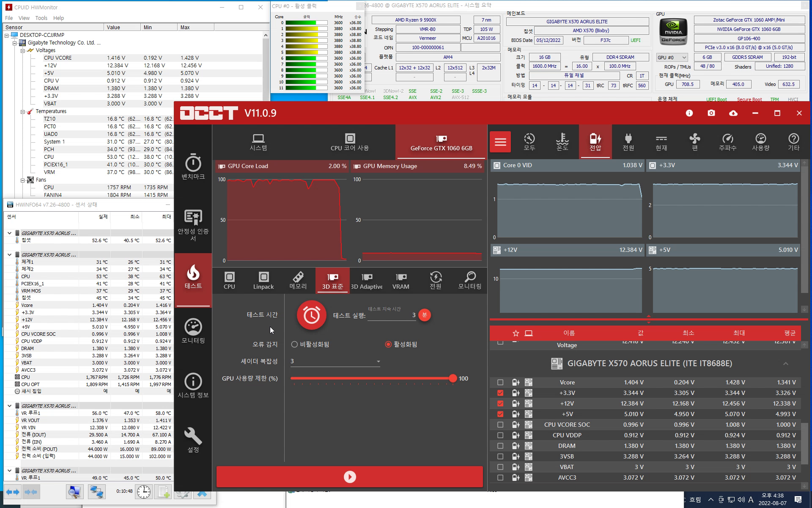Open the OCCT system info section
Image resolution: width=812 pixels, height=508 pixels.
point(193,385)
